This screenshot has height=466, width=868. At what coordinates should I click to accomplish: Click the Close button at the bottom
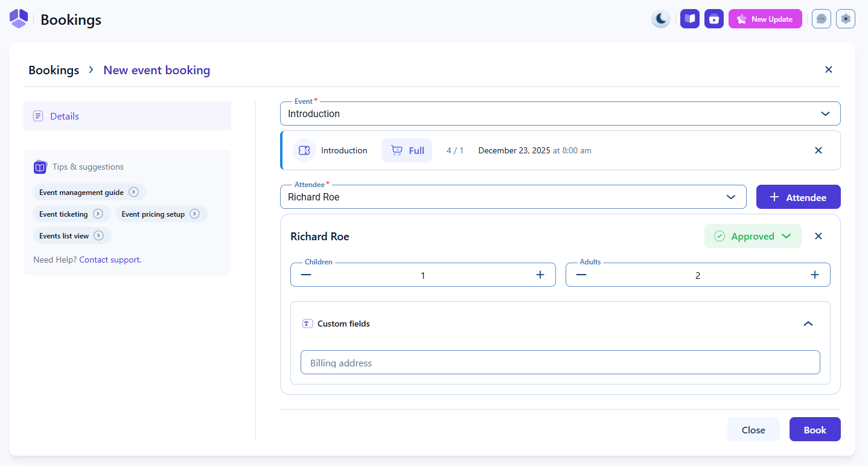[x=753, y=429]
